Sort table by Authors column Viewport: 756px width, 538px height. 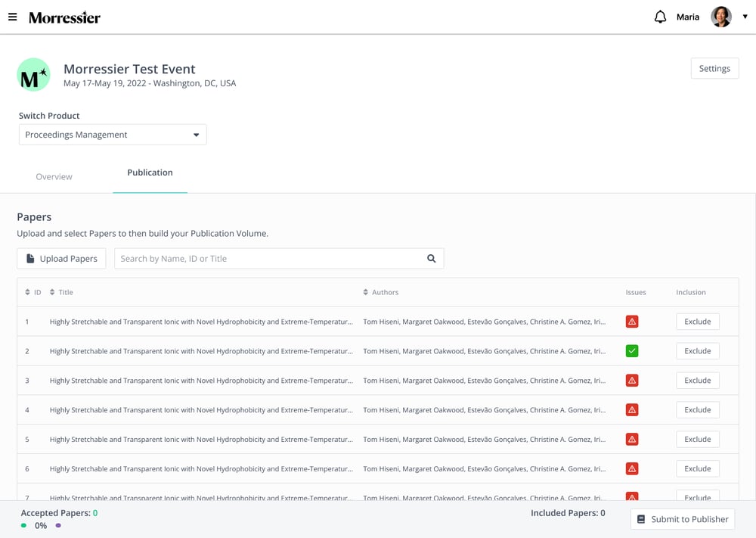[381, 292]
